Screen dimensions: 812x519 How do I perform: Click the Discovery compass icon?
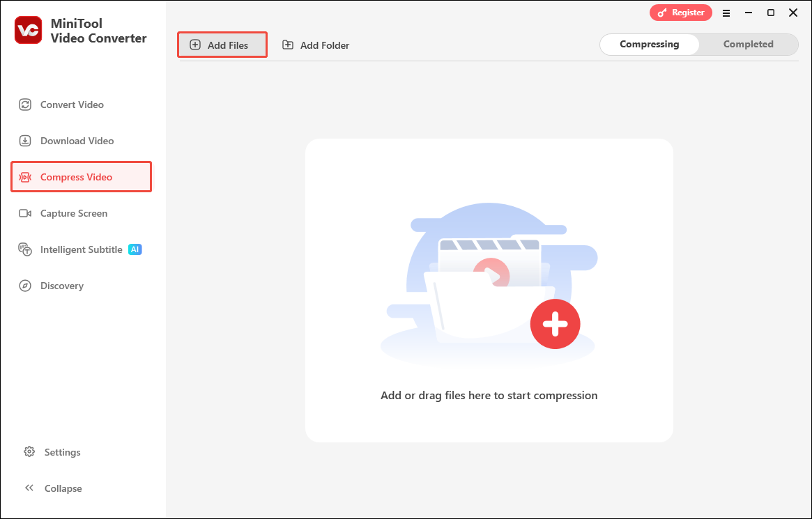[x=25, y=286]
